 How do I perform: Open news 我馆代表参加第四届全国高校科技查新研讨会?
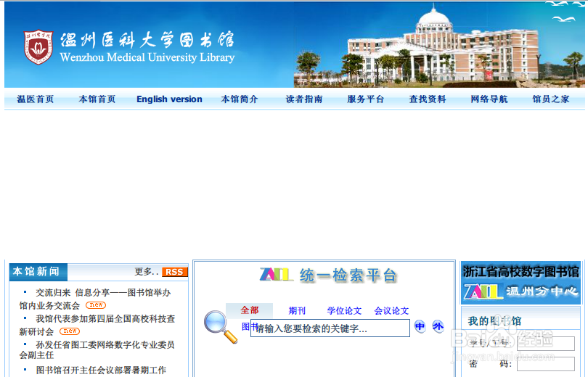click(x=97, y=325)
